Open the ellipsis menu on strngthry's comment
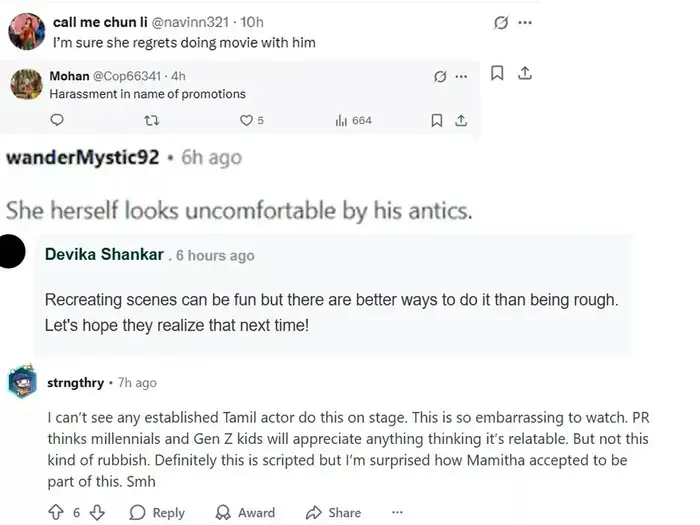Viewport: 700px width, 525px height. [x=397, y=512]
